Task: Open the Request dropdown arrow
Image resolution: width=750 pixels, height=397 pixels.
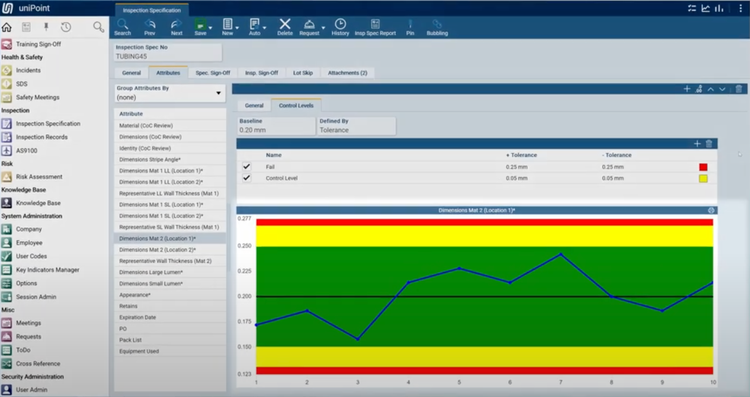Action: click(323, 28)
